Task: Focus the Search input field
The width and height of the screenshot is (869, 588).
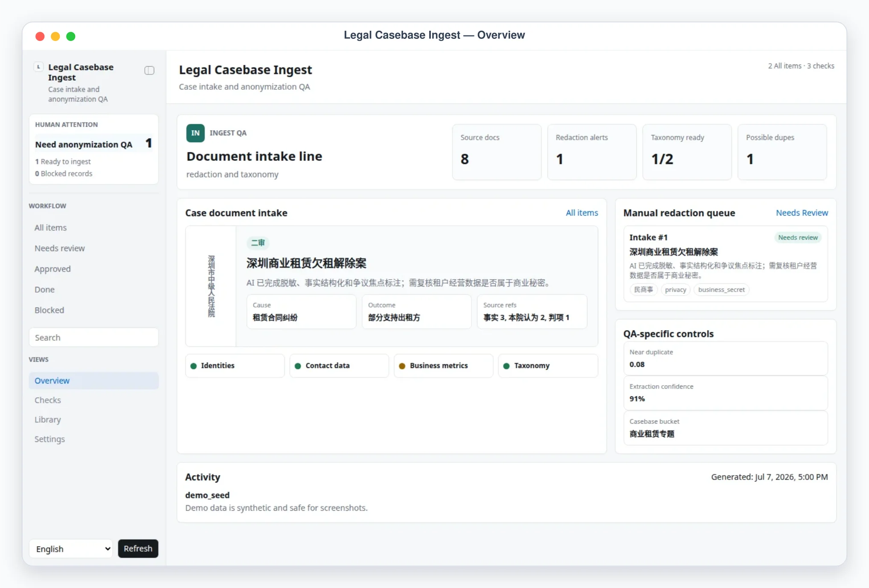Action: click(94, 337)
